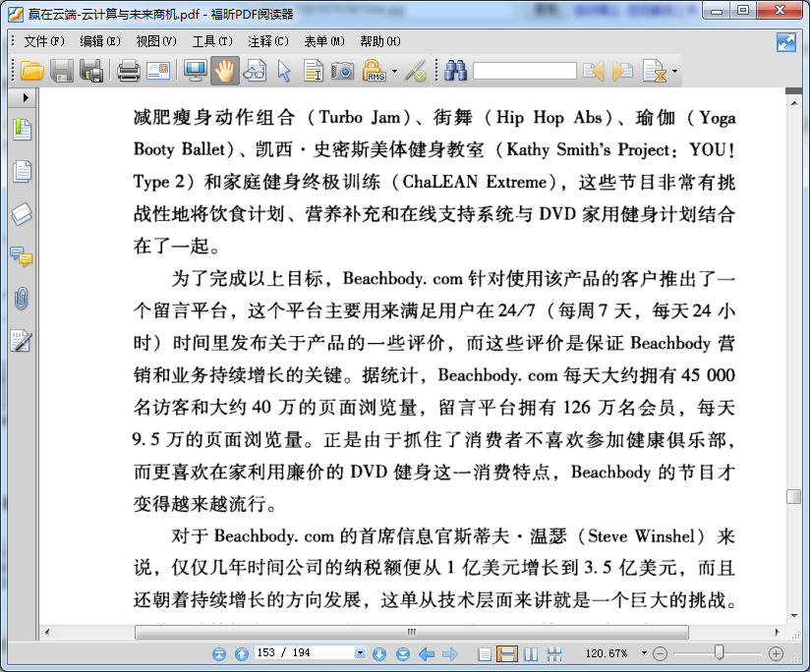This screenshot has height=672, width=810.
Task: Switch to facing pages layout
Action: coord(531,654)
